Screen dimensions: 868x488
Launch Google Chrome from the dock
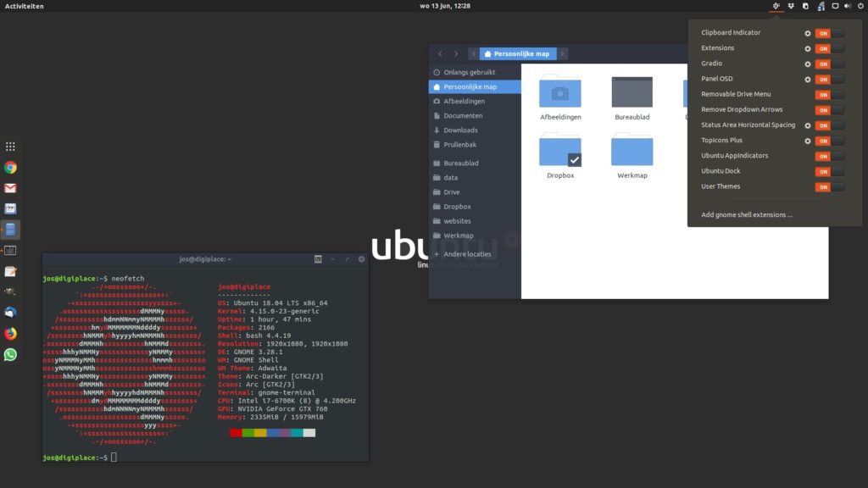(10, 168)
